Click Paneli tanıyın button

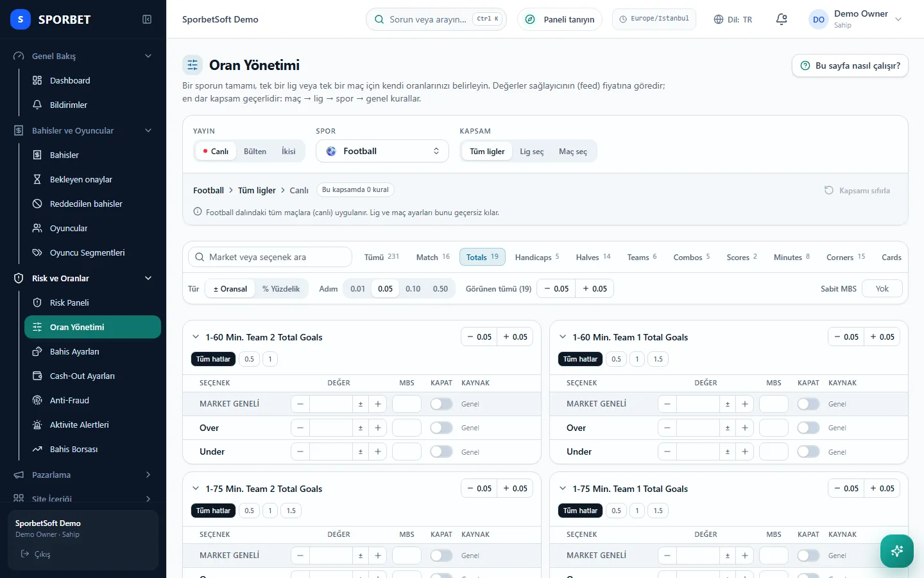pos(560,19)
